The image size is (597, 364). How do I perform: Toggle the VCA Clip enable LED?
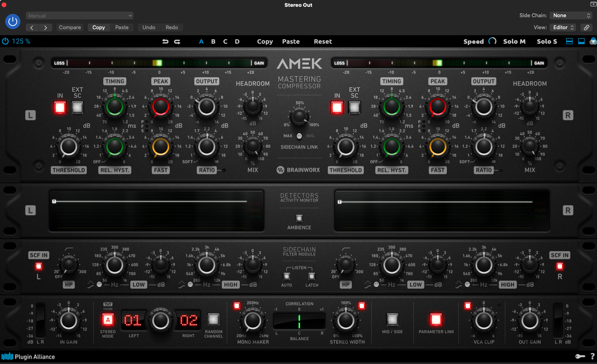468,306
